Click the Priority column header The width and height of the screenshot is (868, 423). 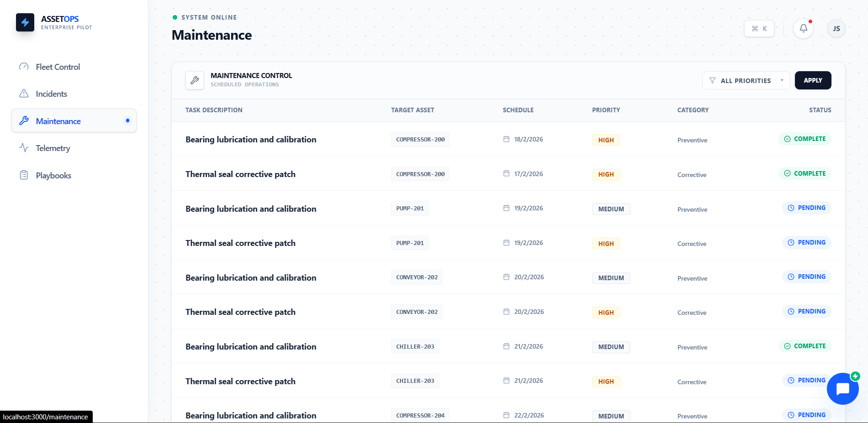coord(606,110)
